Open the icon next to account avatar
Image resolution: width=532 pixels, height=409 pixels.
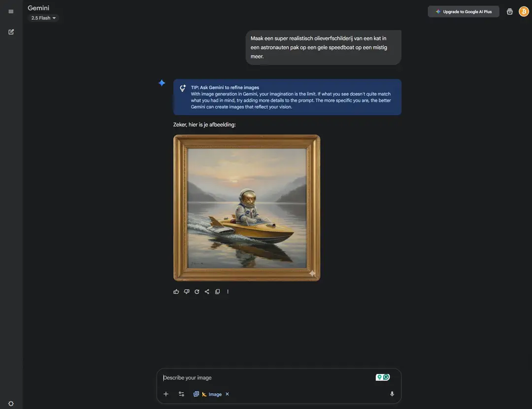tap(510, 11)
